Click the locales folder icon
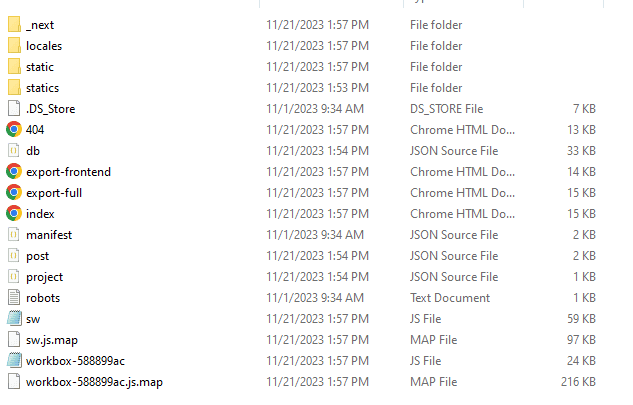633x405 pixels. pos(14,45)
